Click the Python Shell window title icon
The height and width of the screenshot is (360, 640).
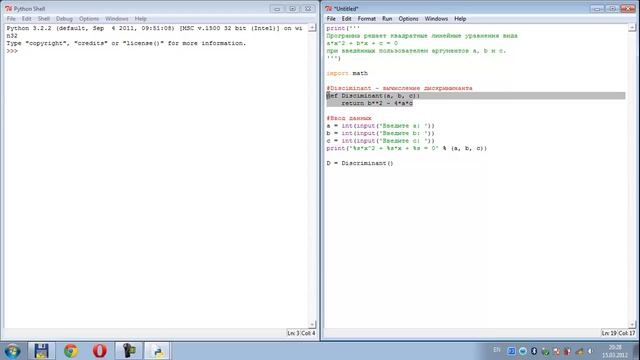(x=8, y=9)
